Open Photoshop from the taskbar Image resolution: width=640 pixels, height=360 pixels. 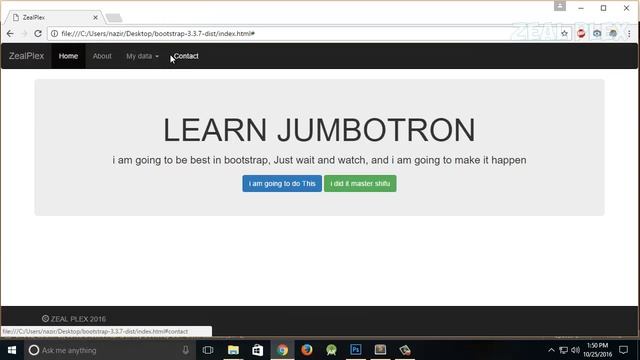click(x=356, y=350)
